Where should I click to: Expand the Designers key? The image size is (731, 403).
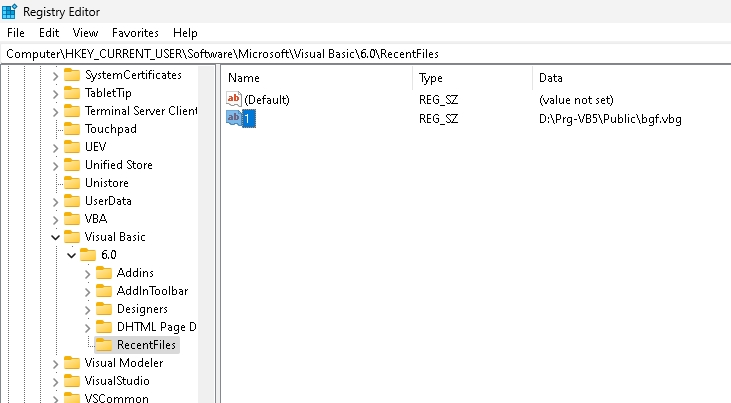[87, 310]
